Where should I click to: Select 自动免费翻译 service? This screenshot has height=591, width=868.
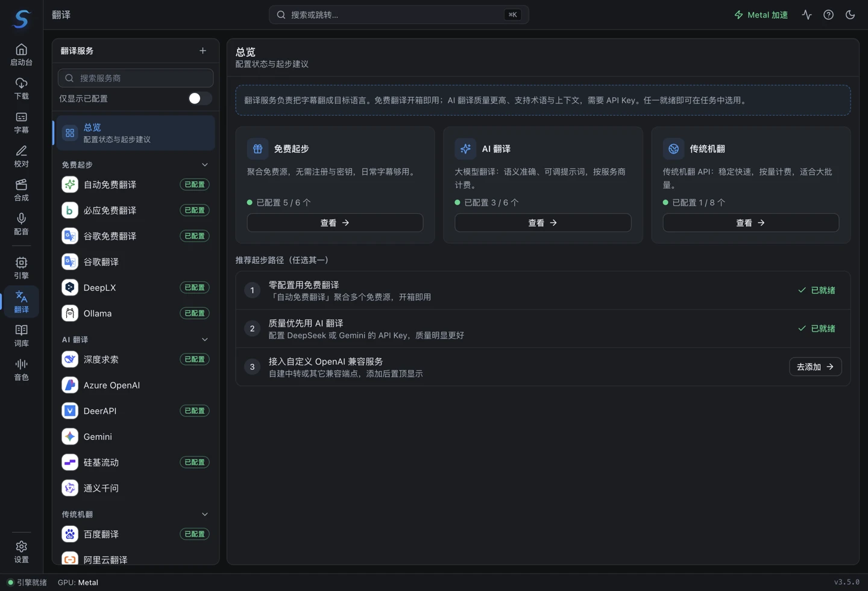pos(136,184)
